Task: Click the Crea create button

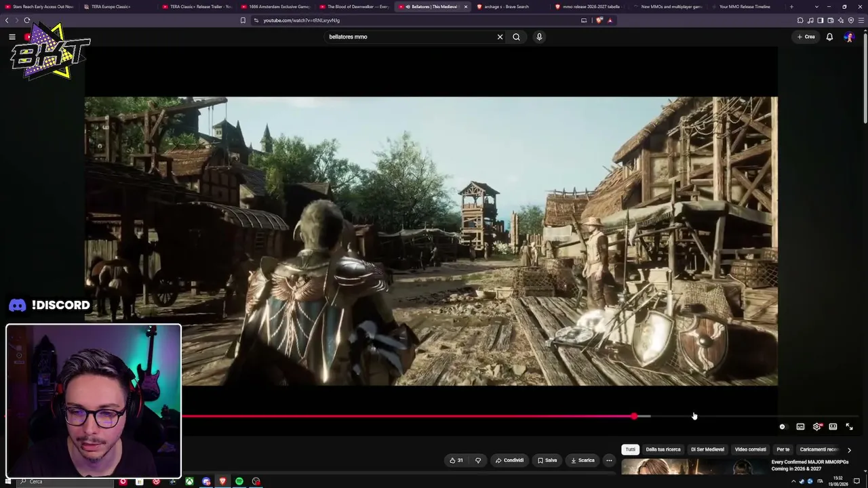Action: point(806,37)
